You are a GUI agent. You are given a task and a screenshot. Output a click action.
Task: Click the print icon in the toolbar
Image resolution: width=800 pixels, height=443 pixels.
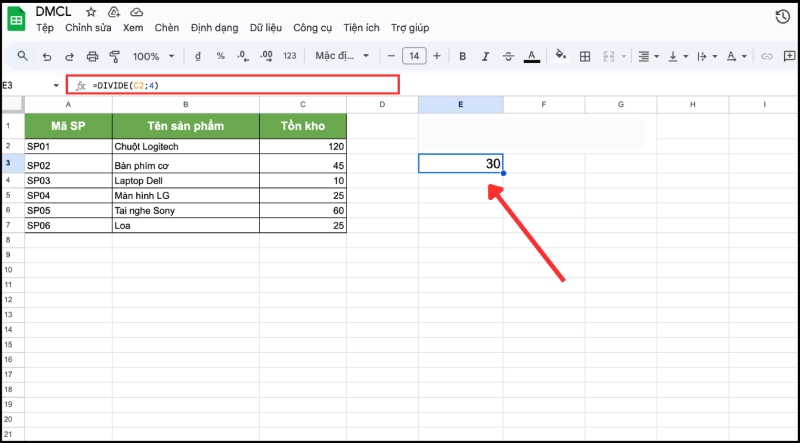click(92, 56)
